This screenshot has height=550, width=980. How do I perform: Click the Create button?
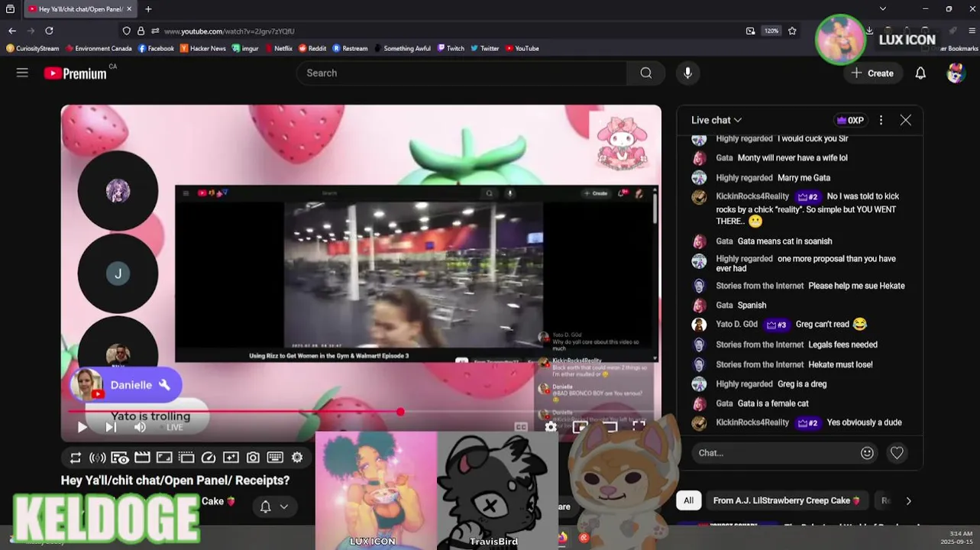872,73
